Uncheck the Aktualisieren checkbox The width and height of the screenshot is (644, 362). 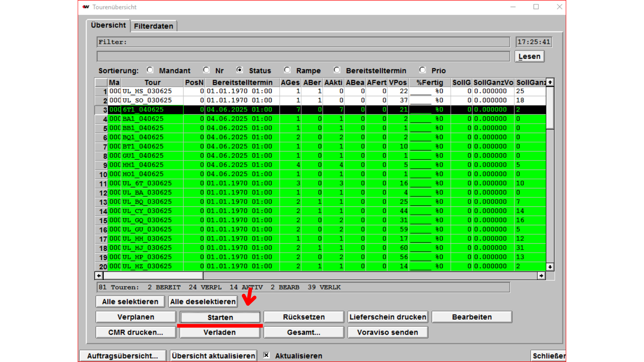pyautogui.click(x=266, y=355)
